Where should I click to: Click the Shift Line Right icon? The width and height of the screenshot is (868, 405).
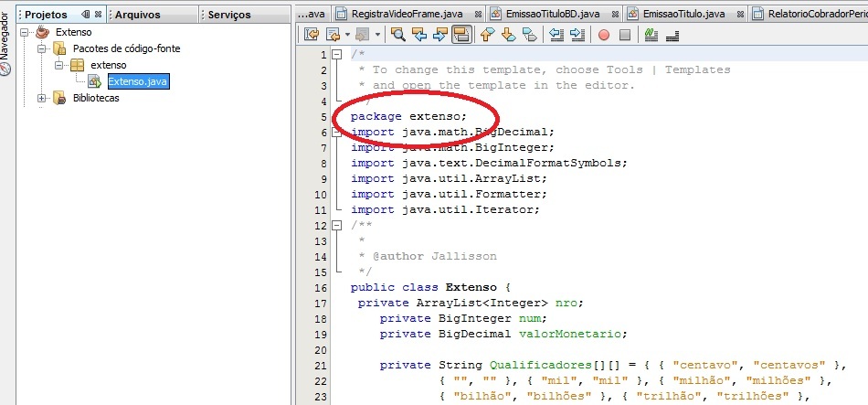pyautogui.click(x=577, y=35)
